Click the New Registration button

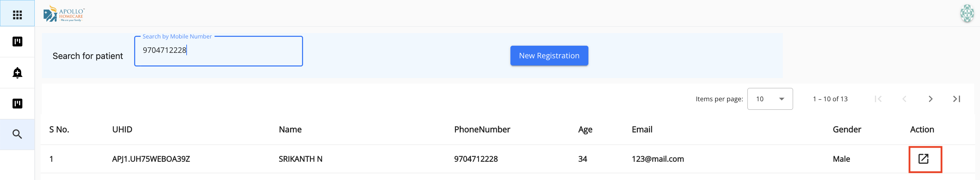549,56
